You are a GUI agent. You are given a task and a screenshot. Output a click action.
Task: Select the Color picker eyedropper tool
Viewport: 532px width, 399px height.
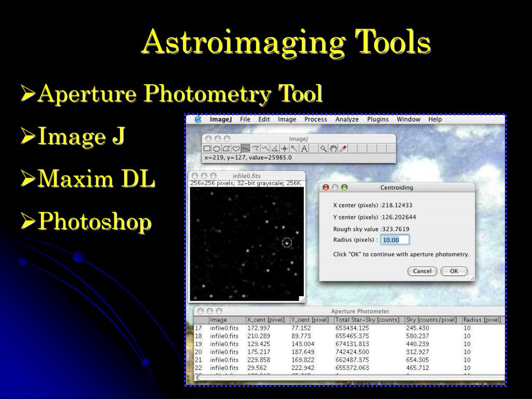click(343, 149)
